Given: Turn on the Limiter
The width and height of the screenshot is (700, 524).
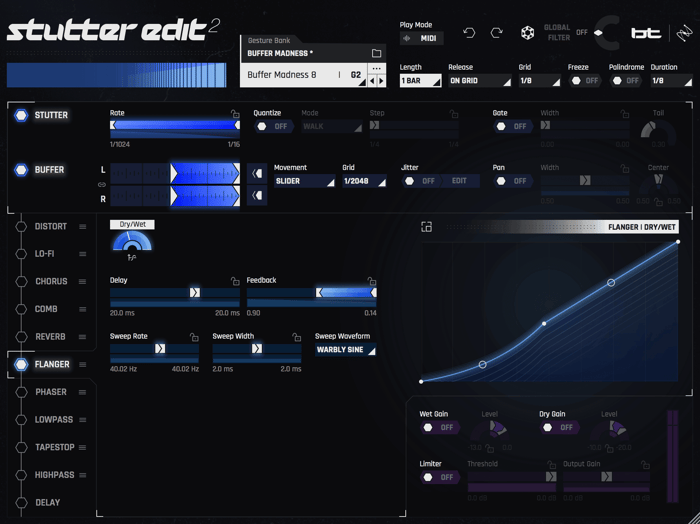Looking at the screenshot, I should (440, 478).
